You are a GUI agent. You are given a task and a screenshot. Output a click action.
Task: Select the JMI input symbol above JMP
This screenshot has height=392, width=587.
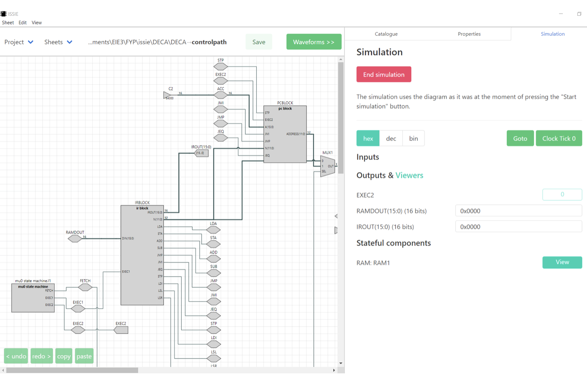221,109
